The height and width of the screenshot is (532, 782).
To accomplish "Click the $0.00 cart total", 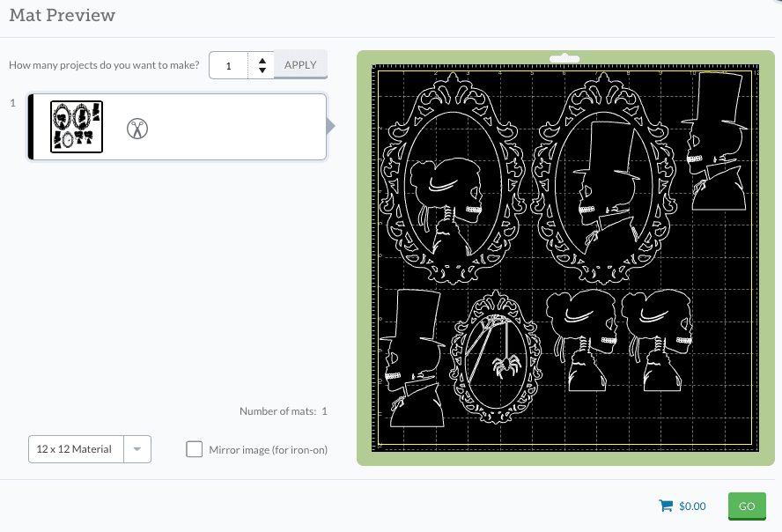I will coord(692,506).
